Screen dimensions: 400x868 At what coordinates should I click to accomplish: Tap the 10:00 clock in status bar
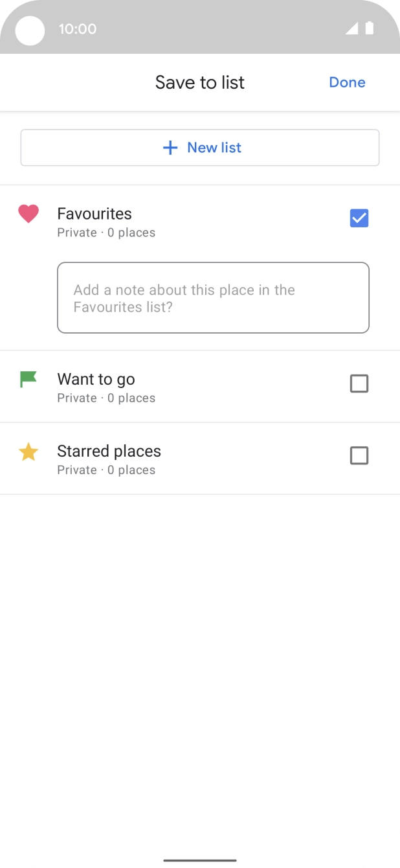pos(77,29)
